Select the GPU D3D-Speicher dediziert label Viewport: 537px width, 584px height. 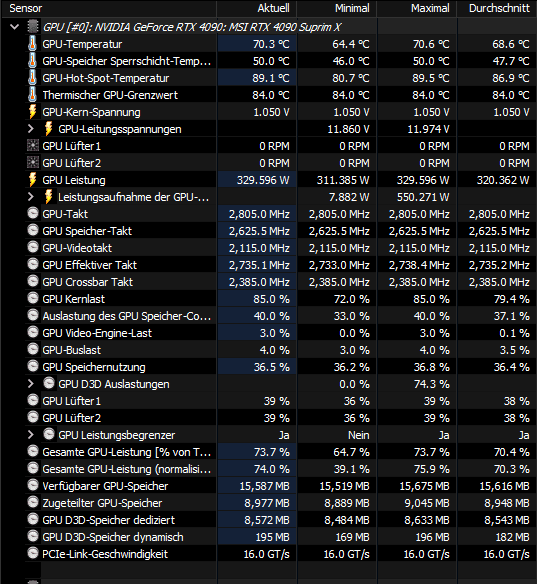[x=108, y=520]
